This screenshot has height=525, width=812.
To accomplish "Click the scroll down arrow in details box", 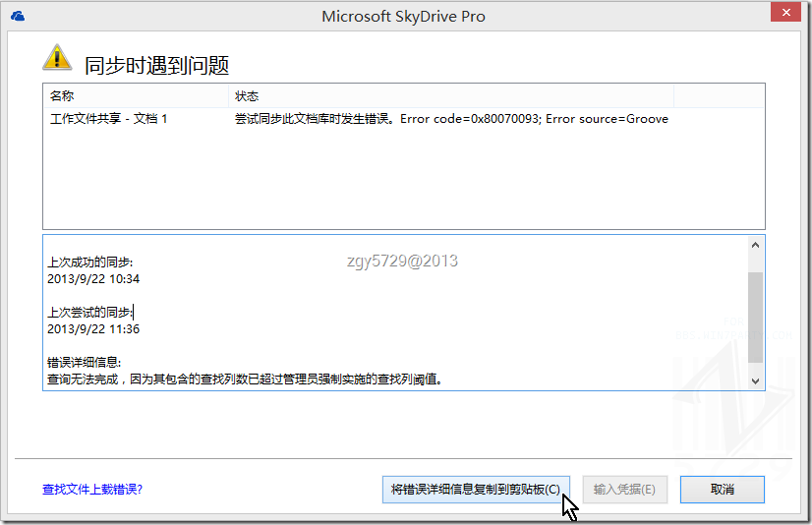I will (x=755, y=381).
